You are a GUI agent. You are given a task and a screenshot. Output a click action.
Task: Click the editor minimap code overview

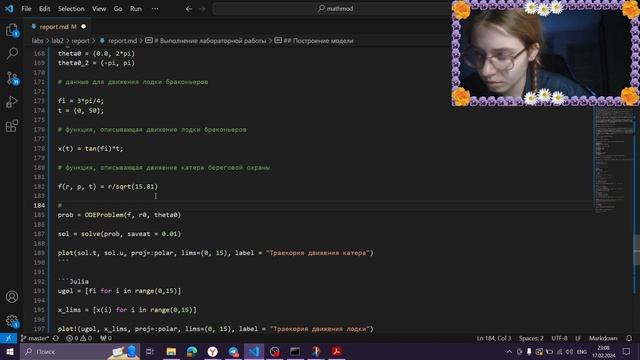pos(612,159)
